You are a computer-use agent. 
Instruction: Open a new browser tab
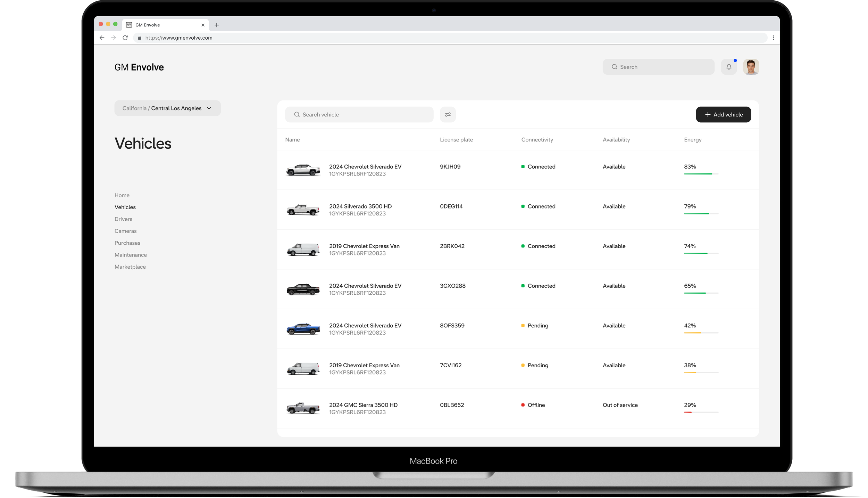(217, 25)
